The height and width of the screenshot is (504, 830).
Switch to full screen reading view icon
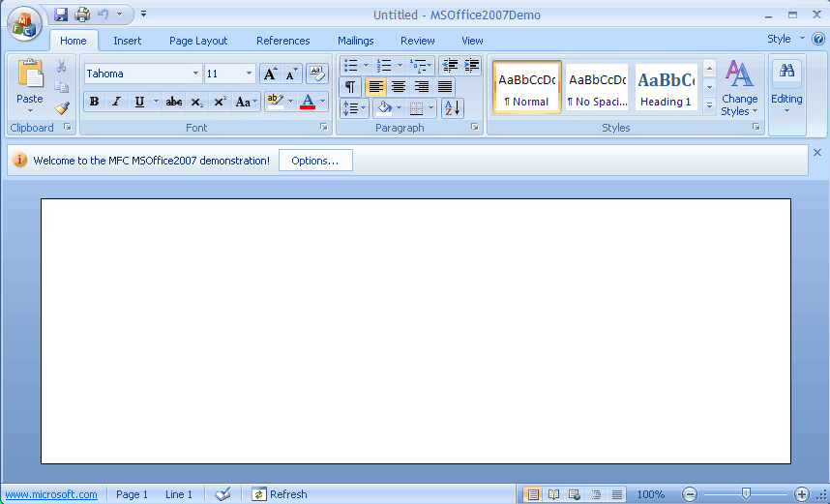[x=553, y=494]
